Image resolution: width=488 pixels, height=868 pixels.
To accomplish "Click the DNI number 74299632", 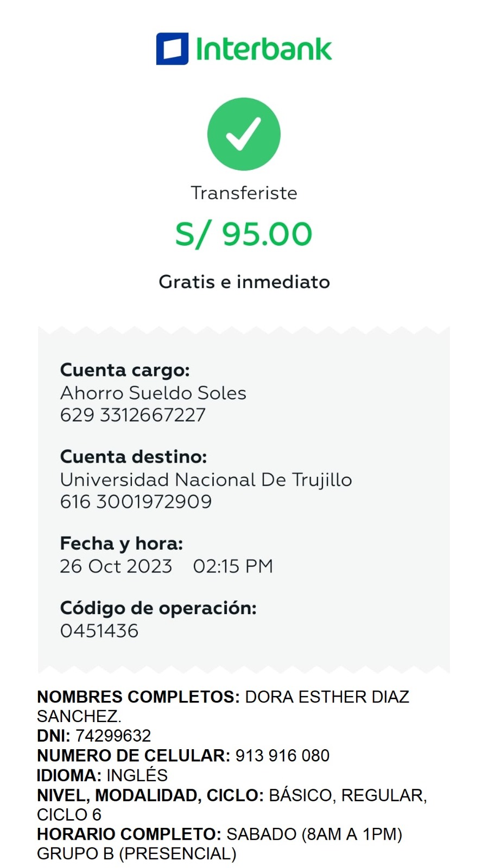I will [113, 736].
